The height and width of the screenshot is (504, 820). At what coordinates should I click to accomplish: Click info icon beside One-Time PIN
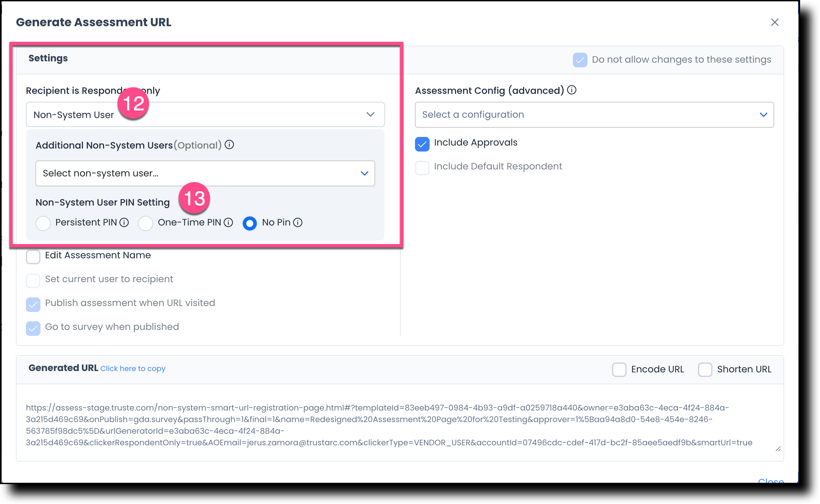(x=228, y=222)
